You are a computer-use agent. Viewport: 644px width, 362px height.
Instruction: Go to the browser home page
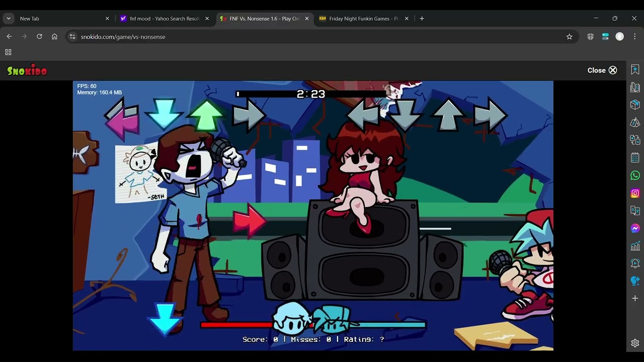[54, 37]
